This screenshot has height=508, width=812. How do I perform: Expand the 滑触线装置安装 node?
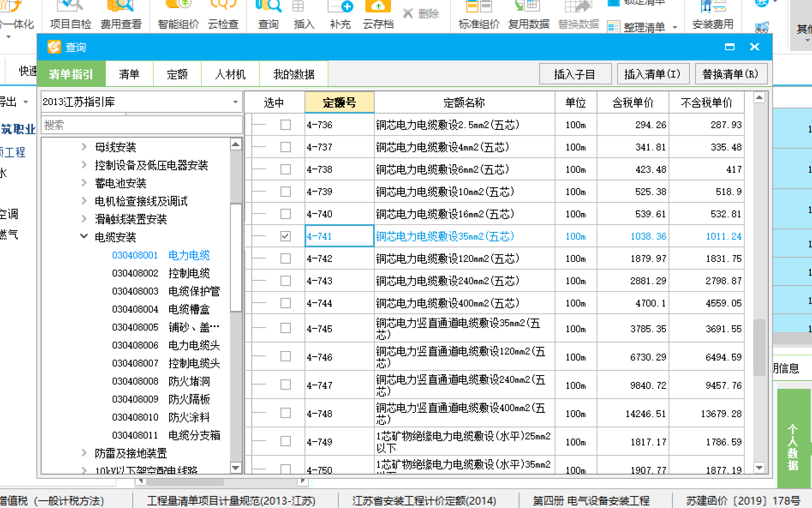(84, 219)
